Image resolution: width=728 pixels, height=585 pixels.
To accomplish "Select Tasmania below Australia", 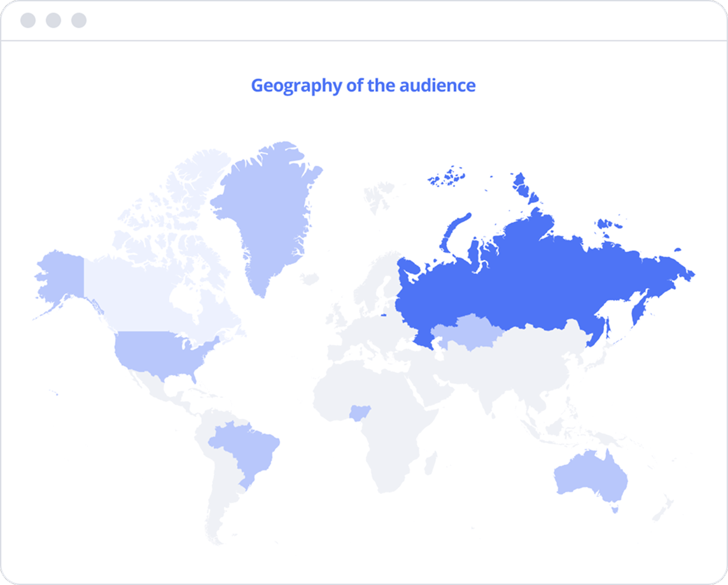I will (614, 509).
